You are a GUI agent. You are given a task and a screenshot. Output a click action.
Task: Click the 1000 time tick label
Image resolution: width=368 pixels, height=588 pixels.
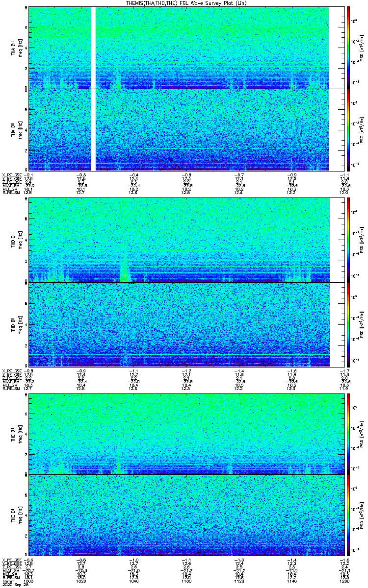[29, 581]
